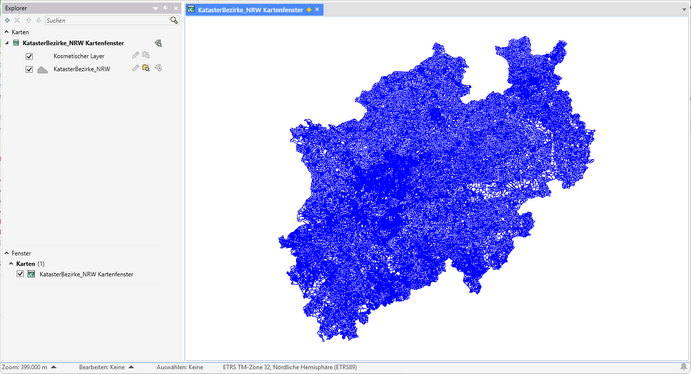
Task: Toggle selectable icon on KatasterBezirke_NRW layer
Action: [146, 68]
